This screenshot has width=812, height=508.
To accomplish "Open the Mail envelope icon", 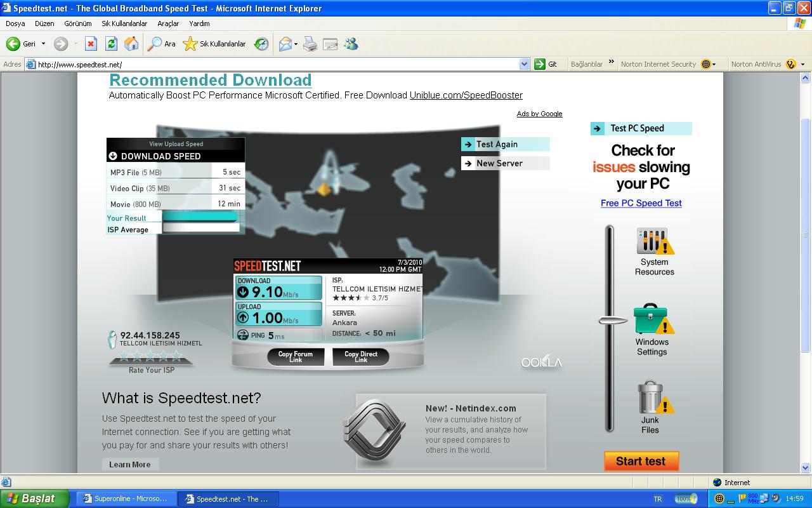I will [285, 44].
